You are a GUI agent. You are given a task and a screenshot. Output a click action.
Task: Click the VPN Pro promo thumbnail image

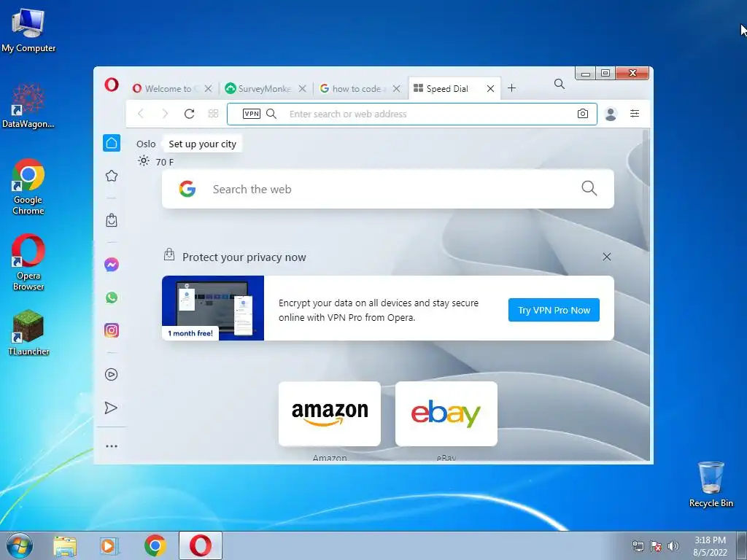pos(213,308)
